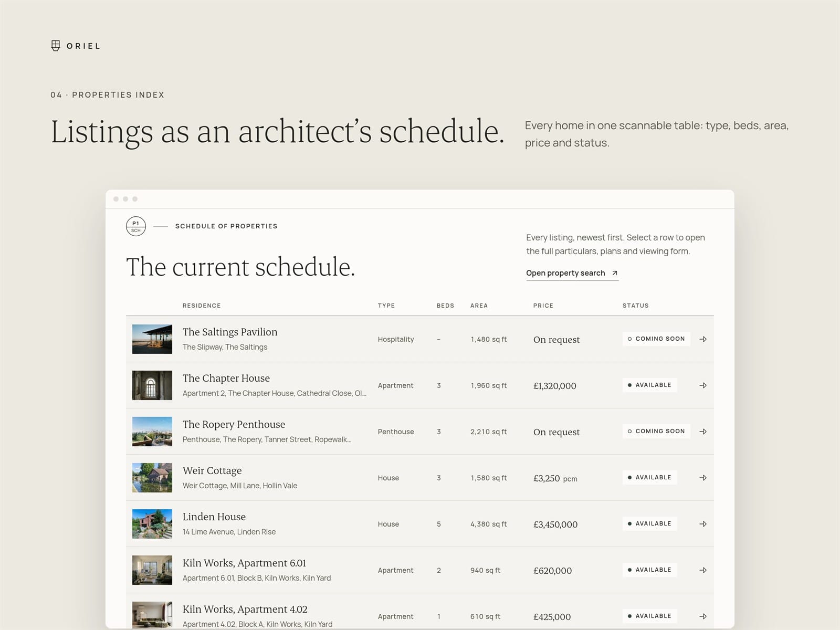
Task: View Weir Cottage thumbnail image
Action: 152,478
